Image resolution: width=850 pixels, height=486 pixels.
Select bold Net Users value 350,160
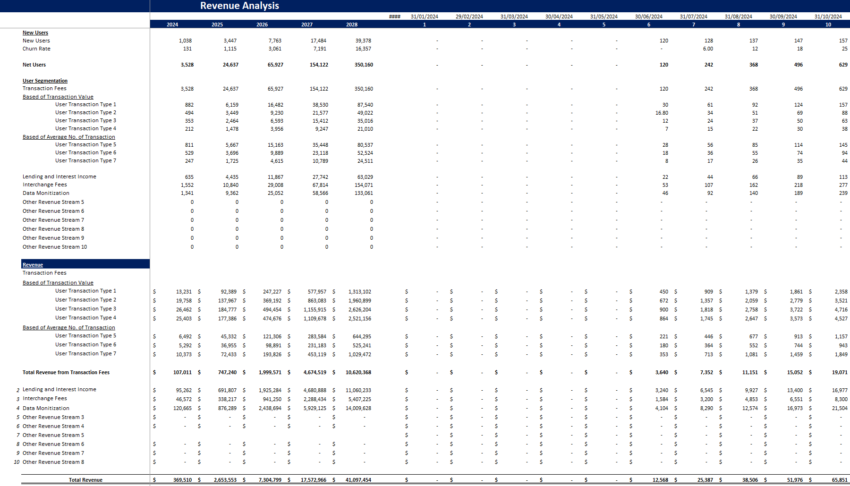[x=362, y=64]
